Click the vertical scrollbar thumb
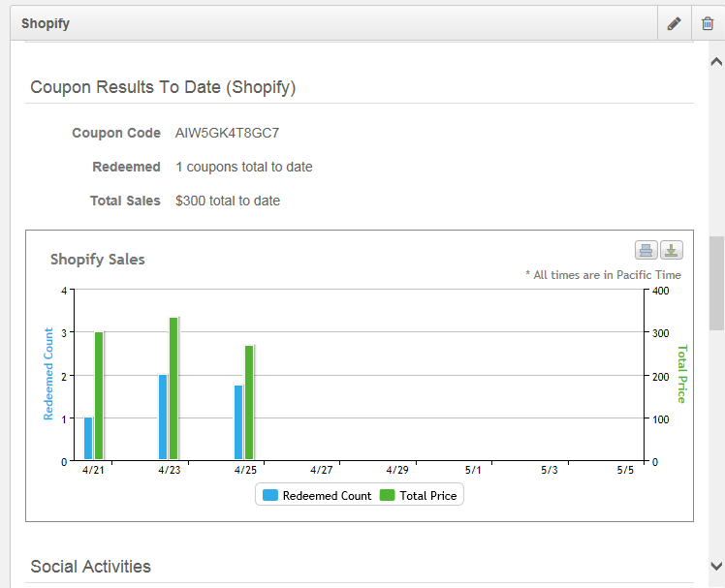725x588 pixels. pos(716,283)
